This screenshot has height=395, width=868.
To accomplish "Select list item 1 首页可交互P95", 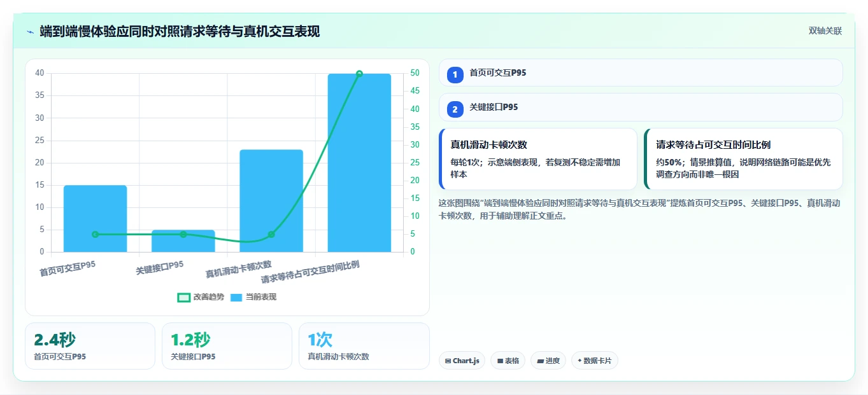I will coord(641,73).
